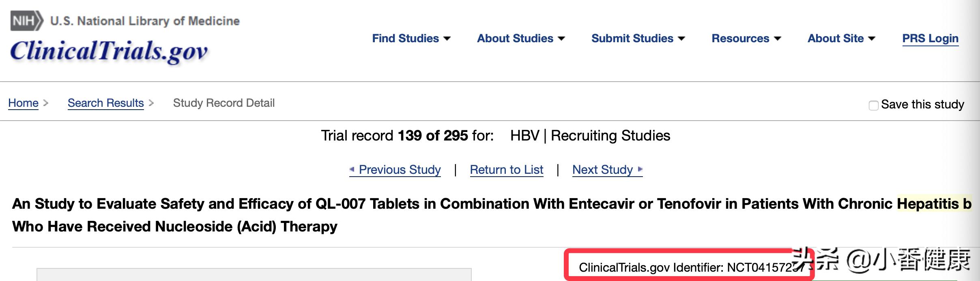980x281 pixels.
Task: Go to the Home breadcrumb link
Action: pos(23,103)
